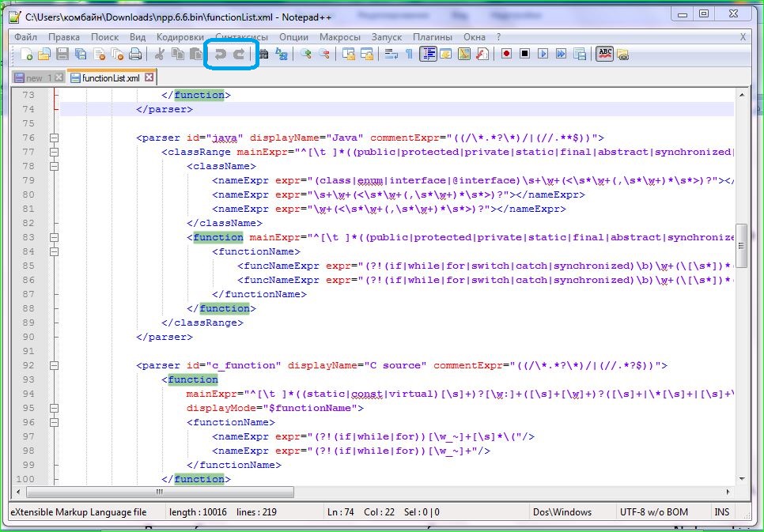Click the Close All documents toolbar icon

[117, 54]
